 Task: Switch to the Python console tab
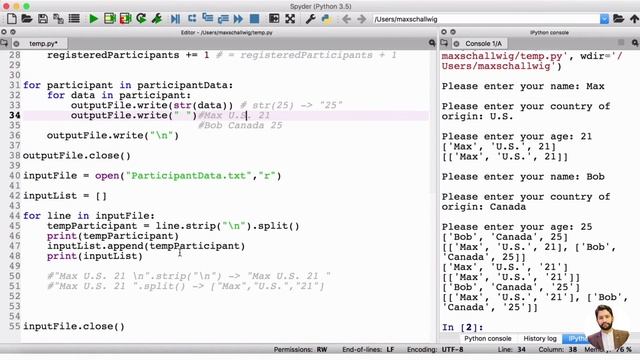pos(487,338)
